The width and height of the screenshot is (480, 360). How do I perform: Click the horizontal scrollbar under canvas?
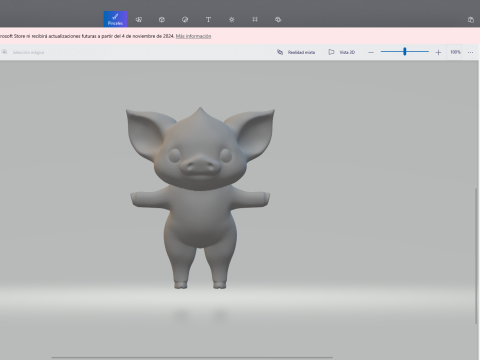click(192, 357)
